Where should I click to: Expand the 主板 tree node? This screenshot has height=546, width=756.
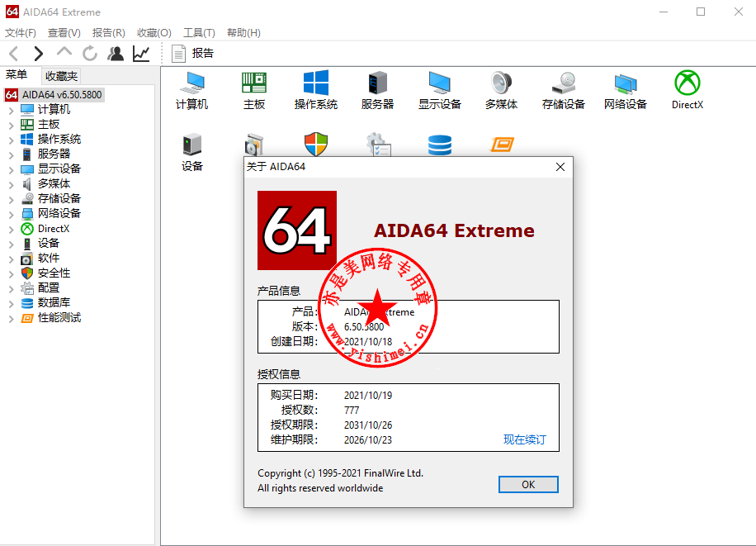(11, 125)
